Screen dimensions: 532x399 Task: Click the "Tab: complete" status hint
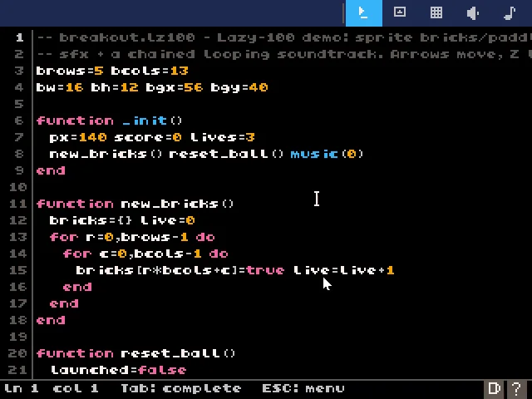tap(181, 388)
